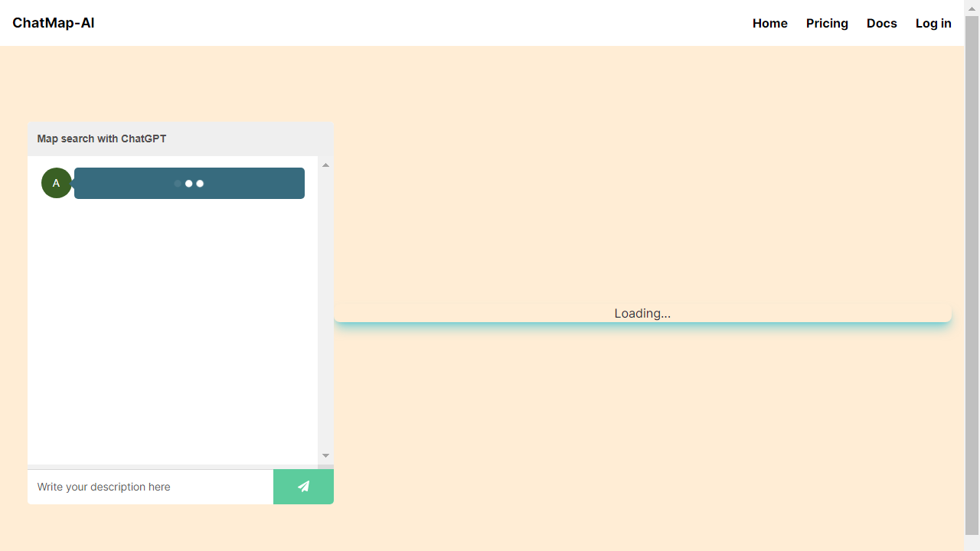The image size is (980, 551).
Task: Click the green 'A' avatar
Action: point(57,183)
